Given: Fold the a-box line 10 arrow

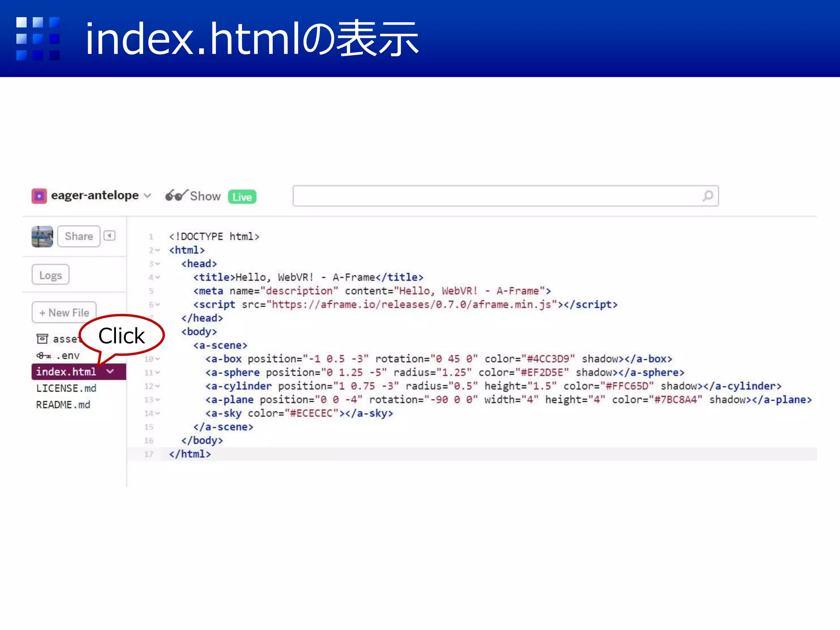Looking at the screenshot, I should pyautogui.click(x=157, y=359).
